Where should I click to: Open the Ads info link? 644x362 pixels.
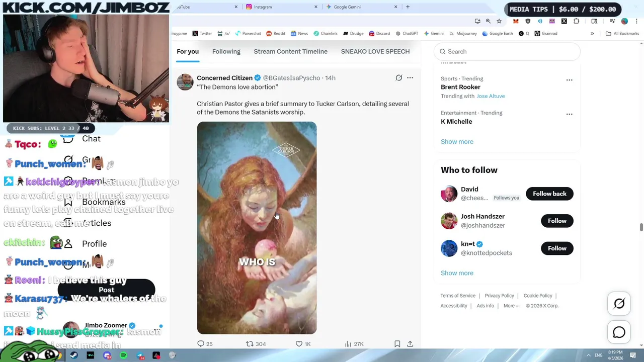(x=486, y=306)
